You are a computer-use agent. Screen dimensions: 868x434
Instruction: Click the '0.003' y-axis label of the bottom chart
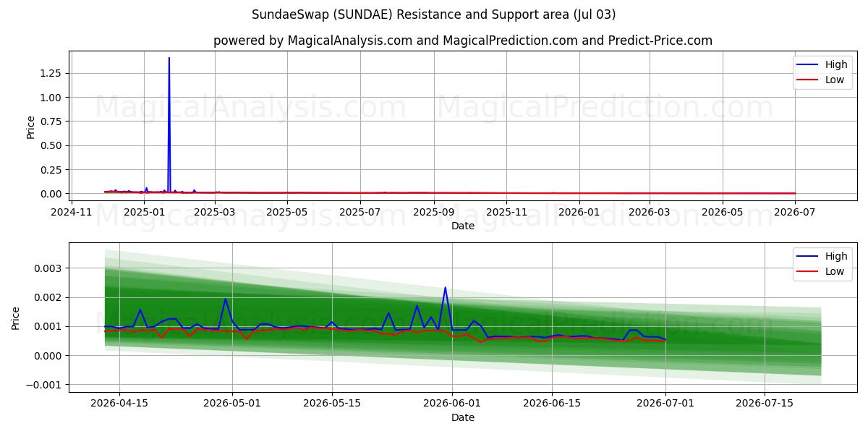(46, 268)
